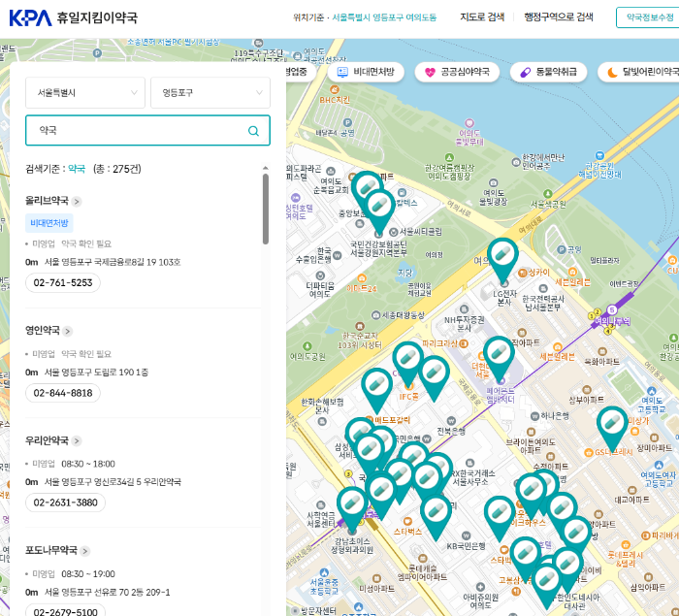Click the 약국정보수정 button

coord(649,17)
